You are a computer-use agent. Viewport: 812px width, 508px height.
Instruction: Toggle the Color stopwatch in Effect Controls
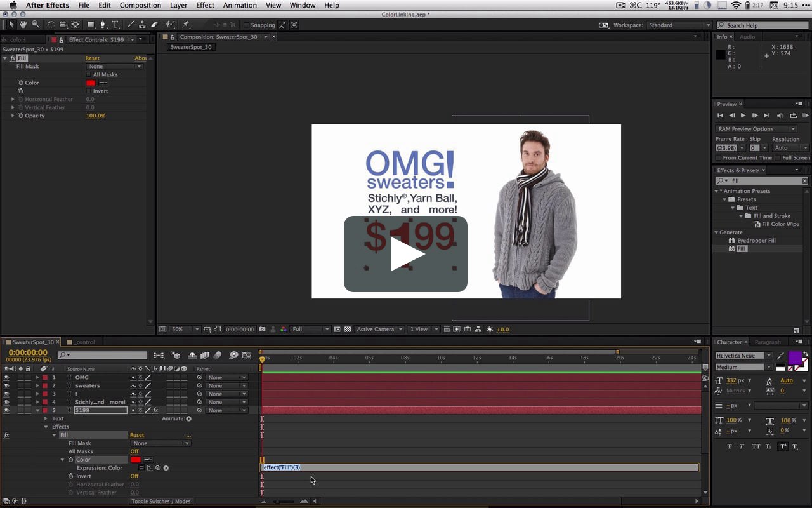pos(21,83)
